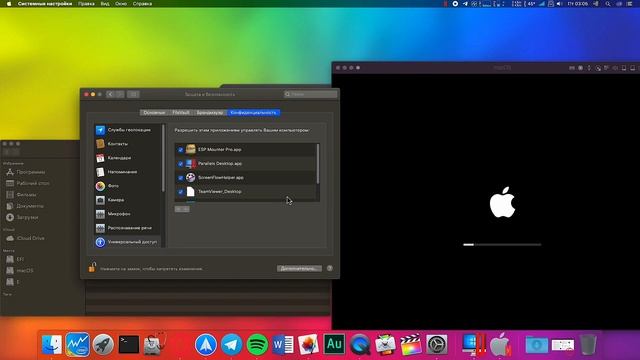The image size is (640, 360).
Task: Switch to the Firewall (Брандмауэр) tab
Action: (x=210, y=113)
